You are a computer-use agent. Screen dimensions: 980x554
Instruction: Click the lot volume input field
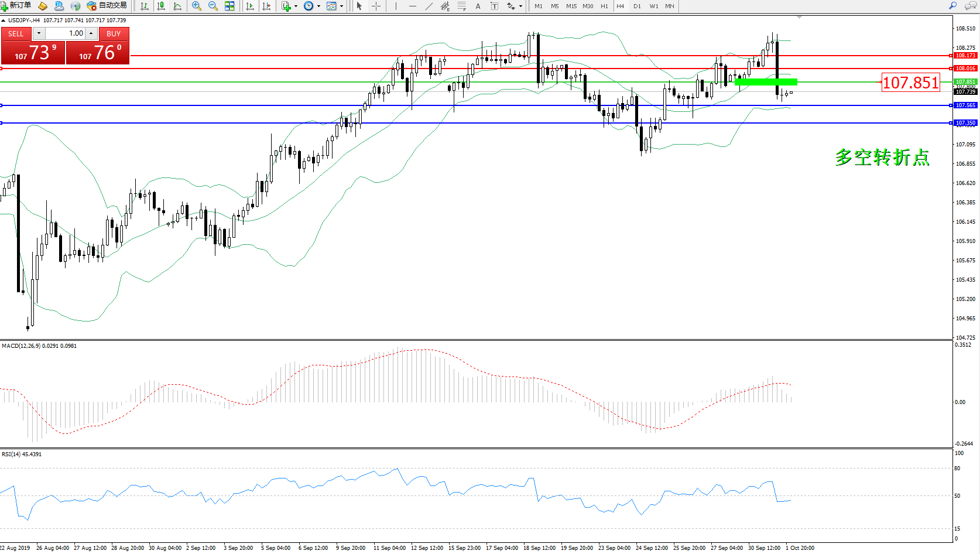click(x=66, y=33)
